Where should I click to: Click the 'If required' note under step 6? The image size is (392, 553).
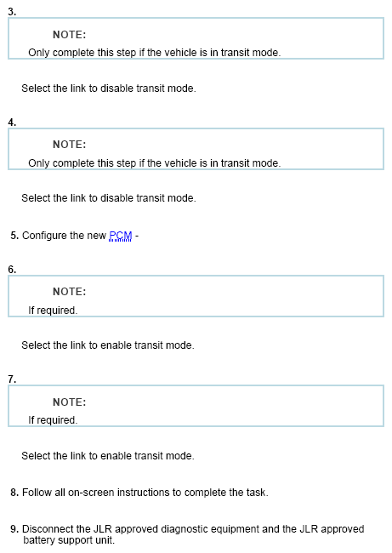(53, 311)
